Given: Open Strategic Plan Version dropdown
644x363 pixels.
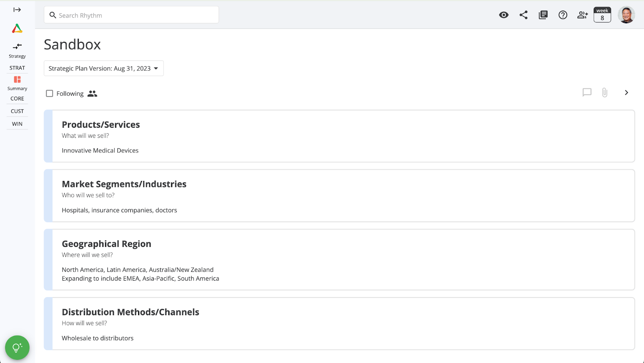Looking at the screenshot, I should pyautogui.click(x=103, y=68).
